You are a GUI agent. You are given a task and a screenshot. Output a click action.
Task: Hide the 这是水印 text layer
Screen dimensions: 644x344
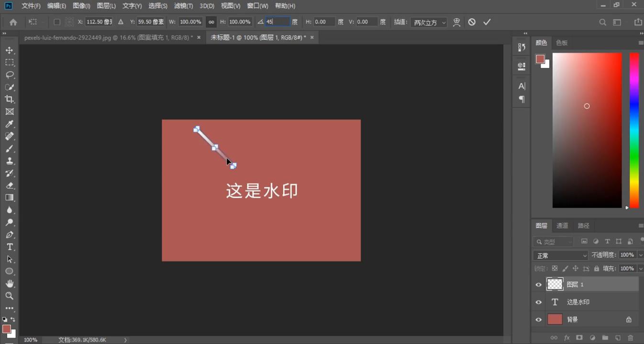coord(539,302)
